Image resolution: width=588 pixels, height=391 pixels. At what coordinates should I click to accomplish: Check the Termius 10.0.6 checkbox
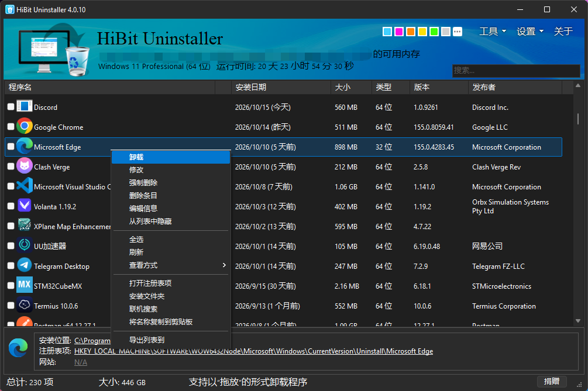pyautogui.click(x=11, y=305)
